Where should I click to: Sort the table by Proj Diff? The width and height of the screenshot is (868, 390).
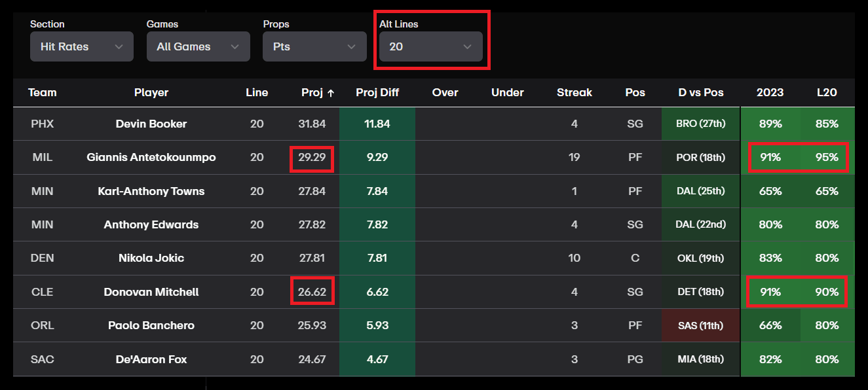pyautogui.click(x=377, y=93)
